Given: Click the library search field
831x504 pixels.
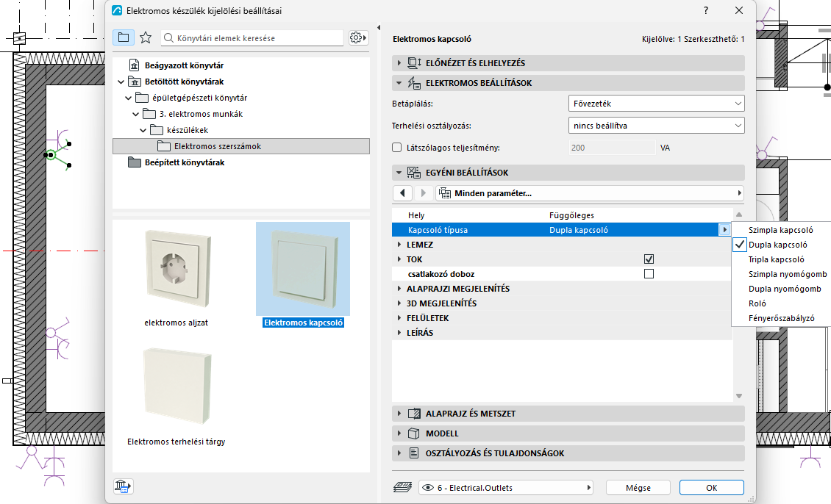Looking at the screenshot, I should click(252, 38).
